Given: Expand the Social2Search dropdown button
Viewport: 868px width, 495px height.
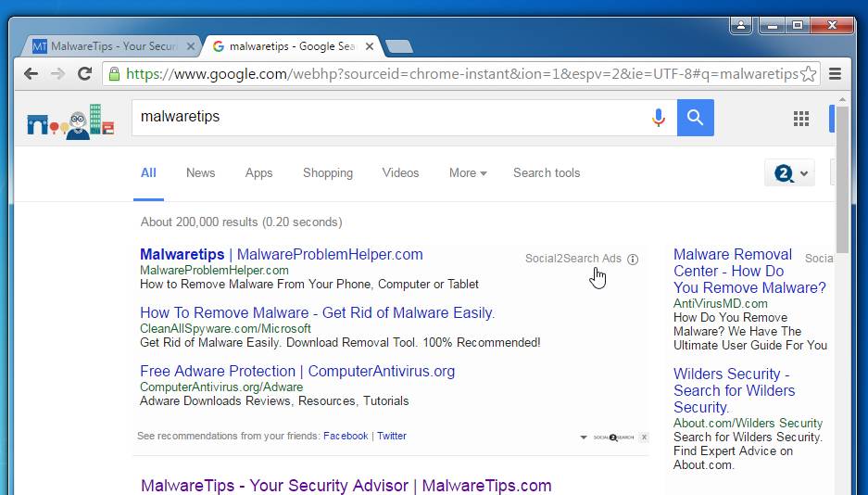Looking at the screenshot, I should tap(790, 173).
